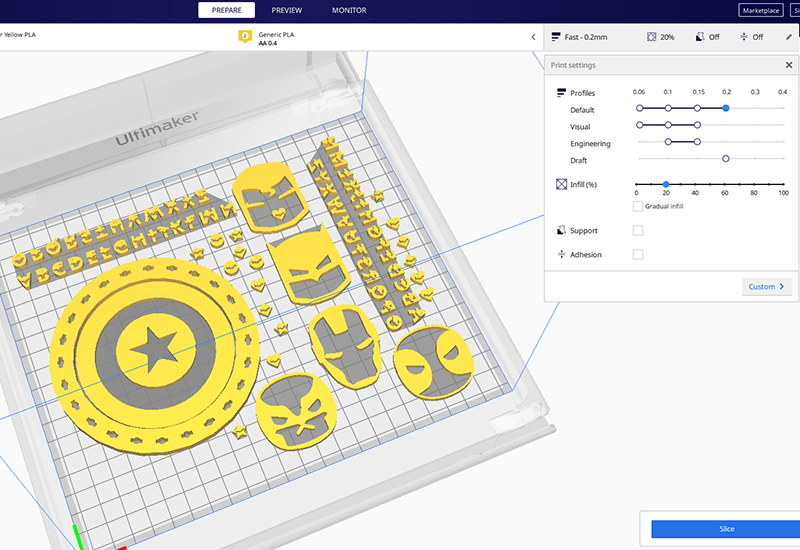Click the Profiles layers icon in panel
This screenshot has width=800, height=550.
tap(561, 93)
